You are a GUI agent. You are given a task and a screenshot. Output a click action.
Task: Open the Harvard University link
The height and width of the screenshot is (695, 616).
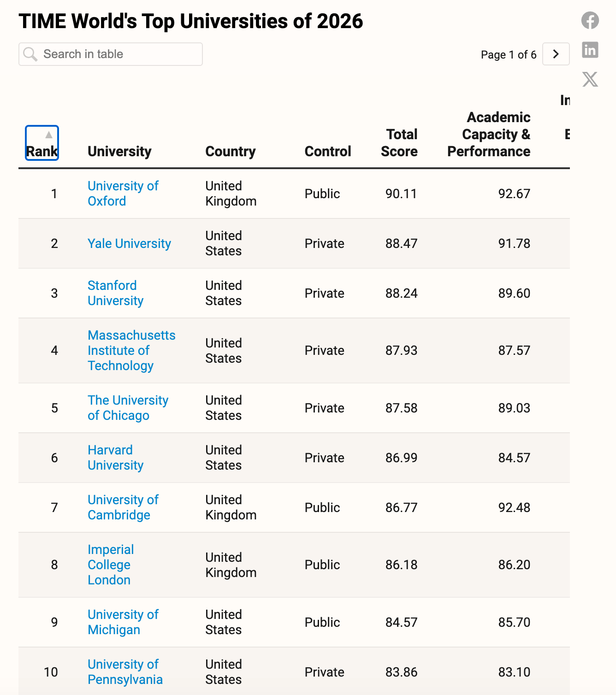[x=115, y=458]
